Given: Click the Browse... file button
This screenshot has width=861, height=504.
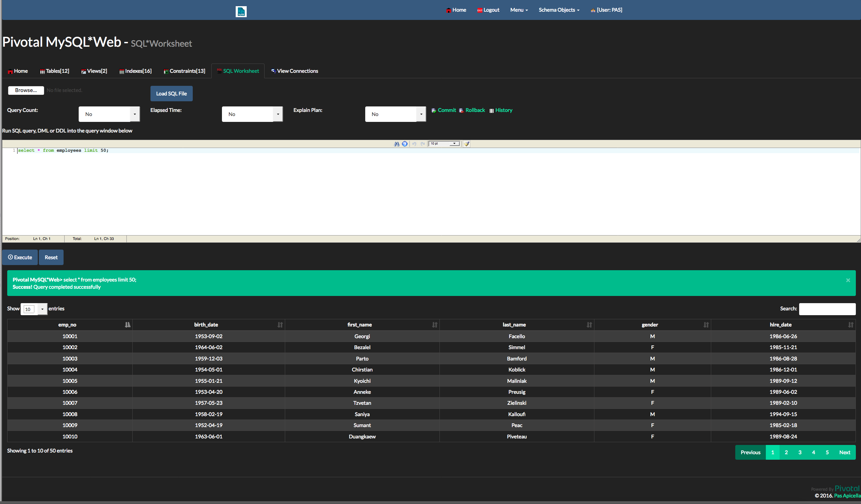Looking at the screenshot, I should point(26,90).
